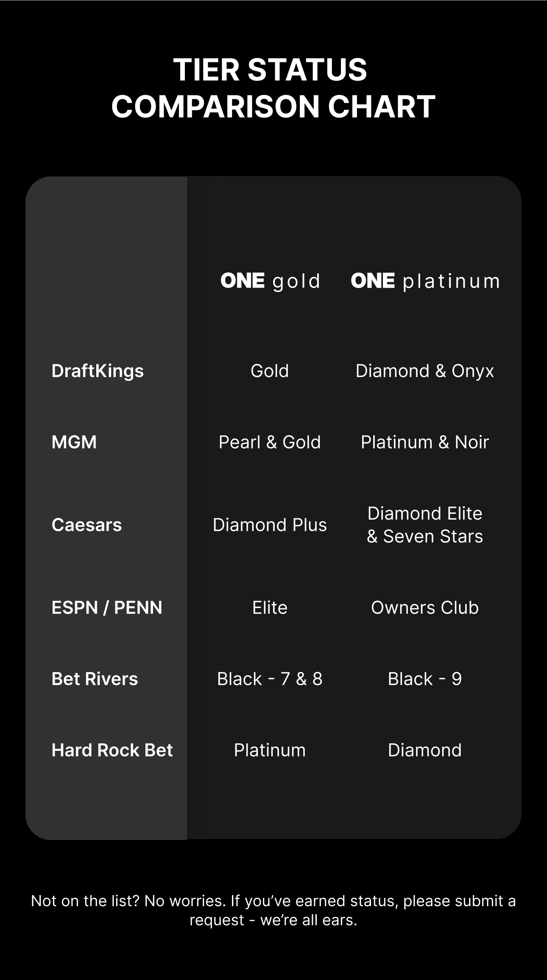The width and height of the screenshot is (547, 980).
Task: Click the Tier Status Comparison Chart title
Action: 273,88
